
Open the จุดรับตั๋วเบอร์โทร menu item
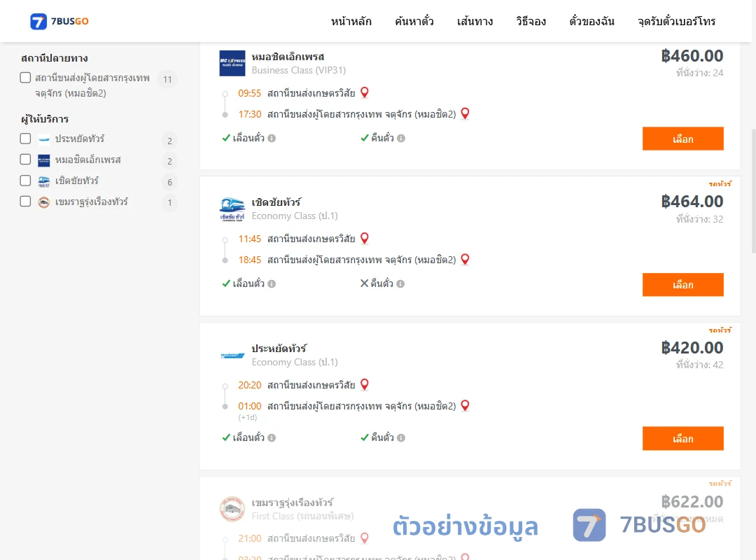click(x=676, y=21)
